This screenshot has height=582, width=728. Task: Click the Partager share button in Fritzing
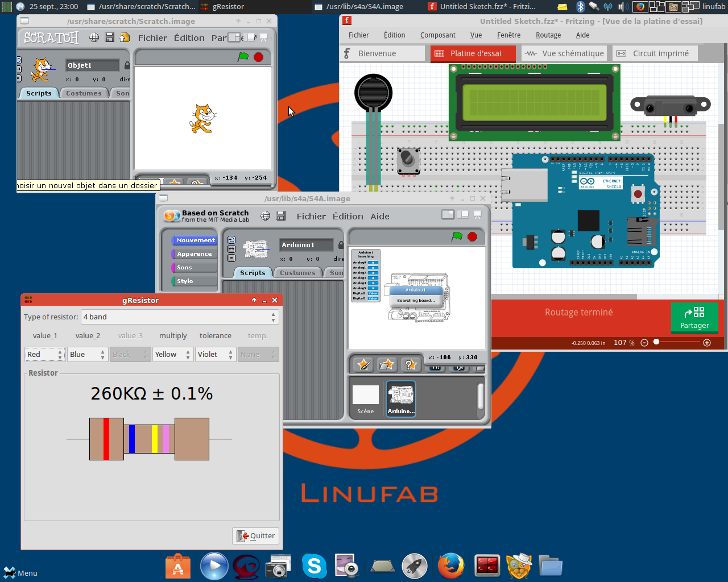(694, 318)
